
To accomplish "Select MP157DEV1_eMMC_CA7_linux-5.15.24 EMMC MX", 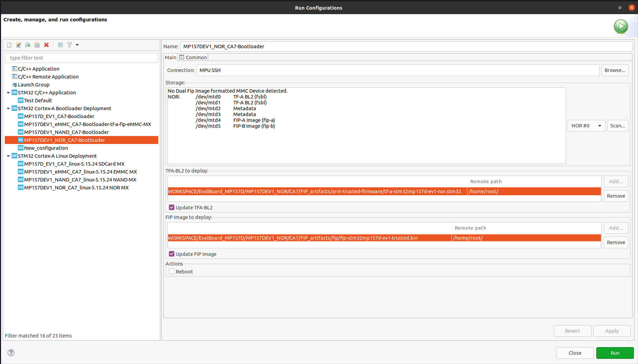I will click(x=81, y=172).
